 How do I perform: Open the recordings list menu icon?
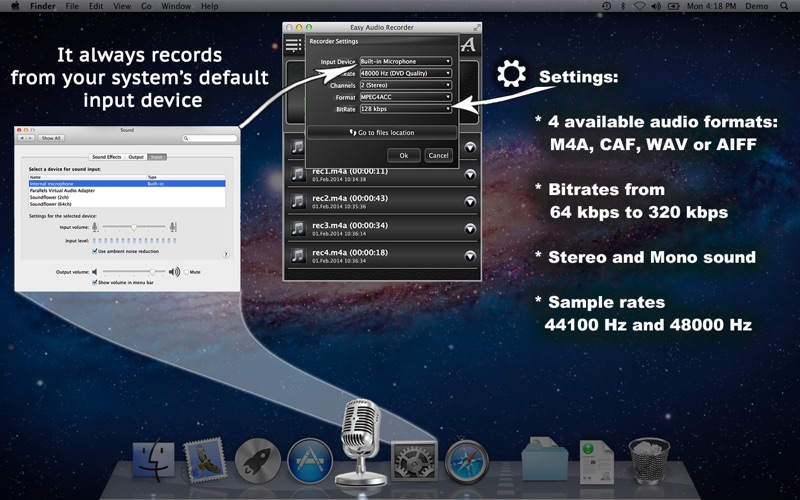(x=293, y=45)
